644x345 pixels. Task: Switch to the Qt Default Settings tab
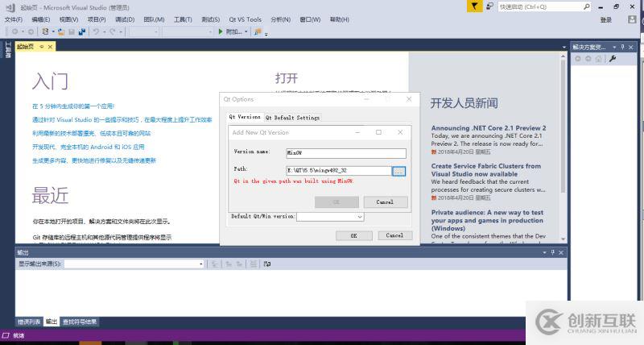tap(292, 118)
